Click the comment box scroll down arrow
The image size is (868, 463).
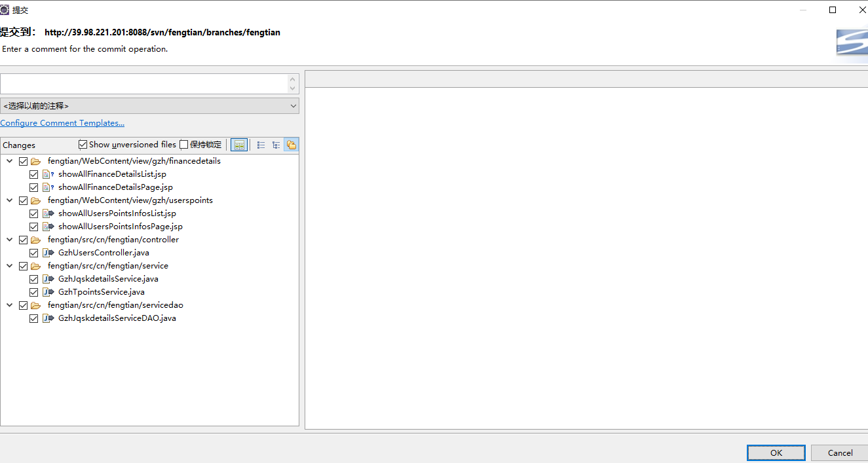coord(293,88)
